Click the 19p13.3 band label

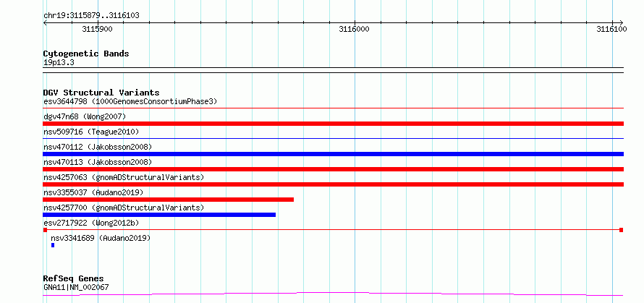click(59, 62)
